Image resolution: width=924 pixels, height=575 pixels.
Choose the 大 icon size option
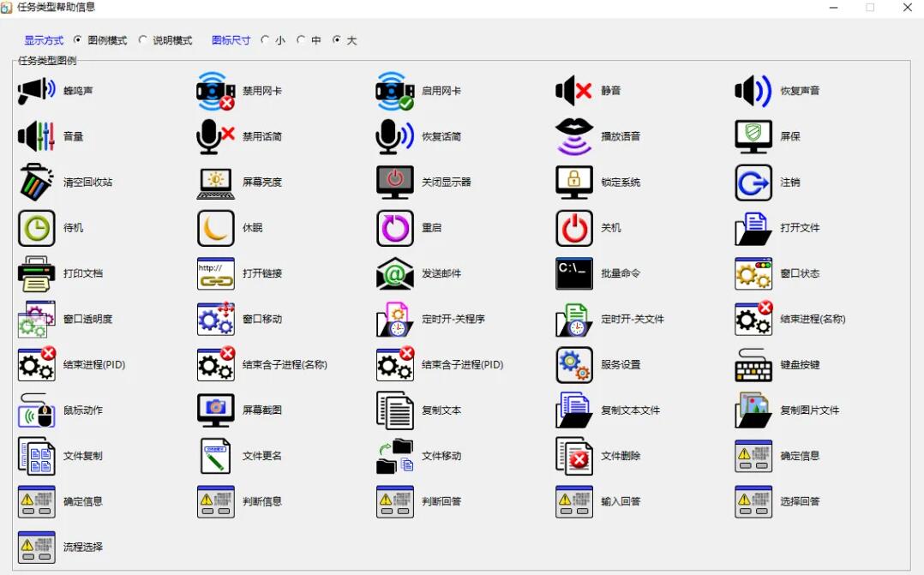tap(337, 40)
